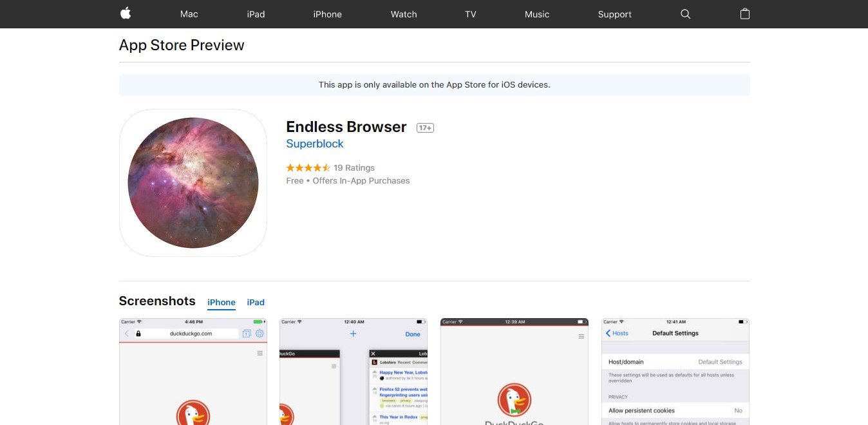Click the X close icon on the Lobsters tab
The height and width of the screenshot is (425, 868).
click(374, 354)
